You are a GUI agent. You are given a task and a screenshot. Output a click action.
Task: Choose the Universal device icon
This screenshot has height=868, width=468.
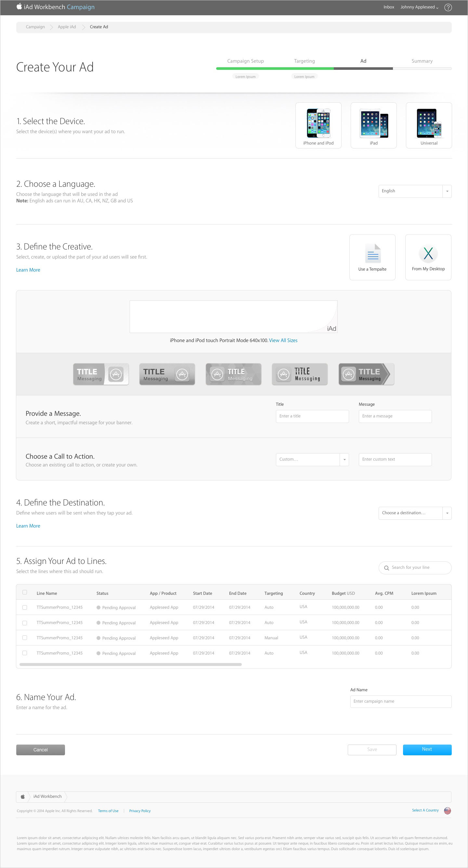(x=429, y=123)
